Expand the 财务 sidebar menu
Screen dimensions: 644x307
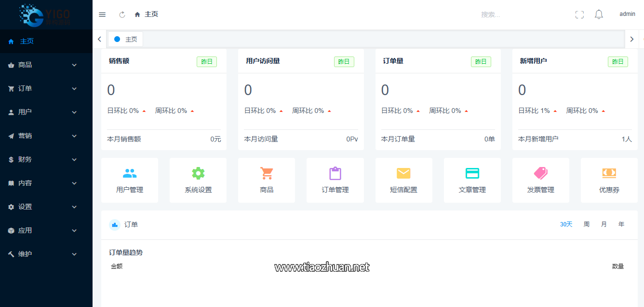46,159
